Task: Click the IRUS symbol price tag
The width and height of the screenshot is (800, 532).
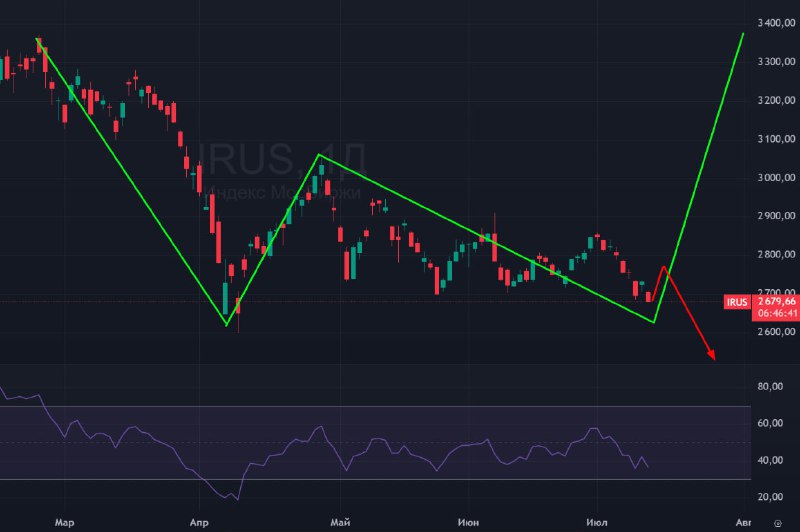Action: click(737, 302)
